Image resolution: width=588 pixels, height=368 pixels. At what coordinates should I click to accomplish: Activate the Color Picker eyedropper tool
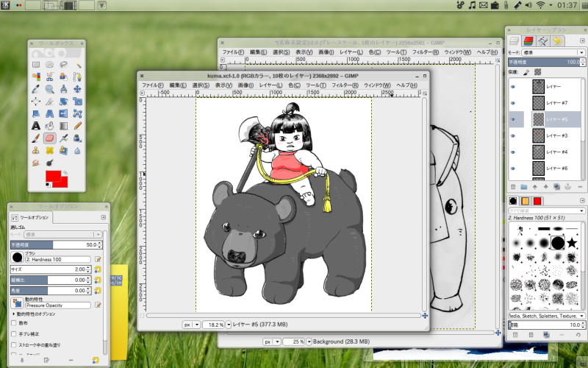click(36, 89)
